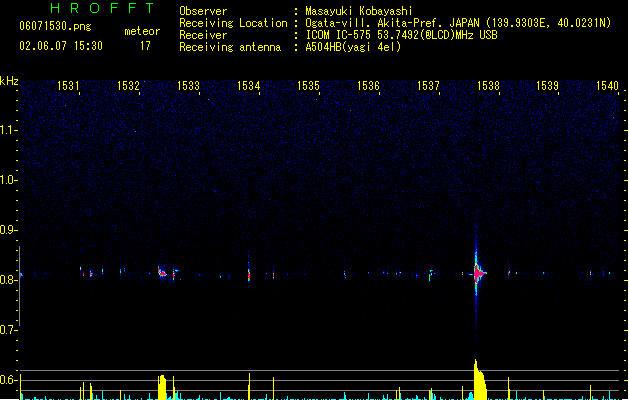Select the file name 06071530.png
The image size is (629, 400).
[x=55, y=26]
